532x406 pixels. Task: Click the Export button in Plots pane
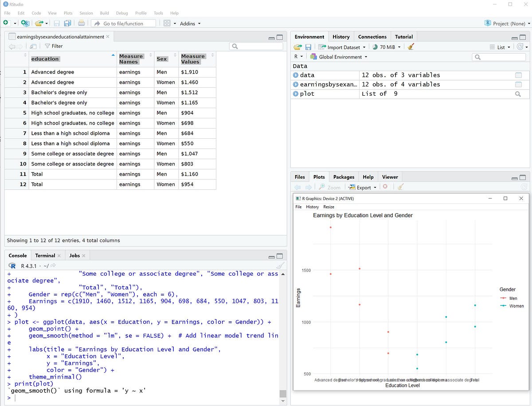tap(363, 187)
